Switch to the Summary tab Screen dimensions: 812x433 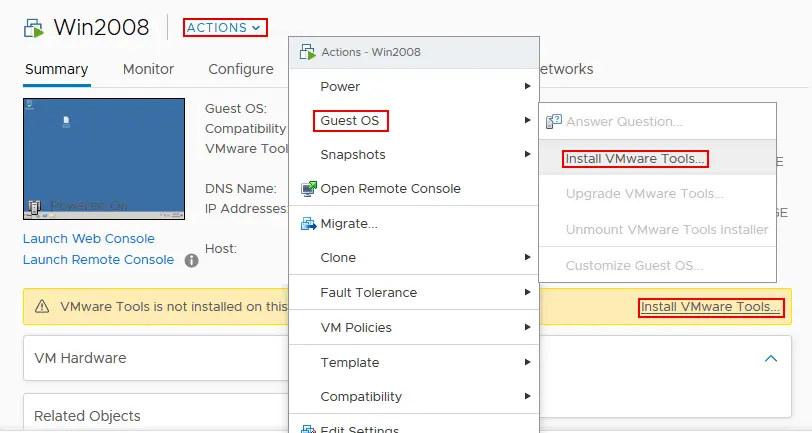56,69
